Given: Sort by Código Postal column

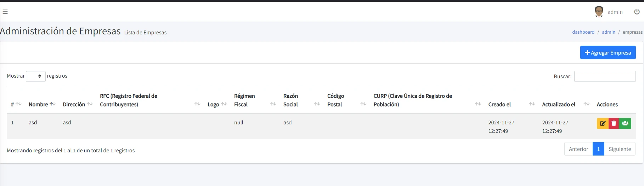Looking at the screenshot, I should point(347,100).
